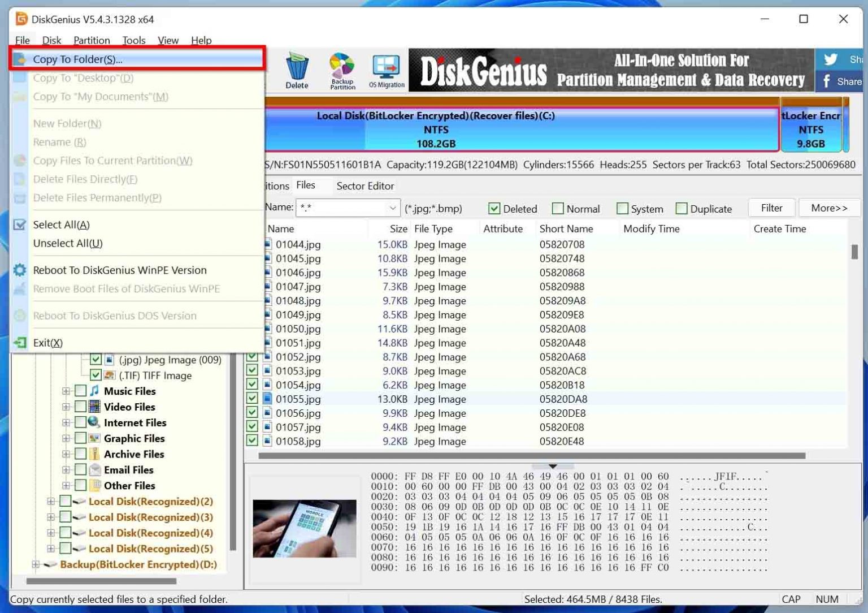Click the More>> button
The width and height of the screenshot is (868, 613).
tap(829, 208)
